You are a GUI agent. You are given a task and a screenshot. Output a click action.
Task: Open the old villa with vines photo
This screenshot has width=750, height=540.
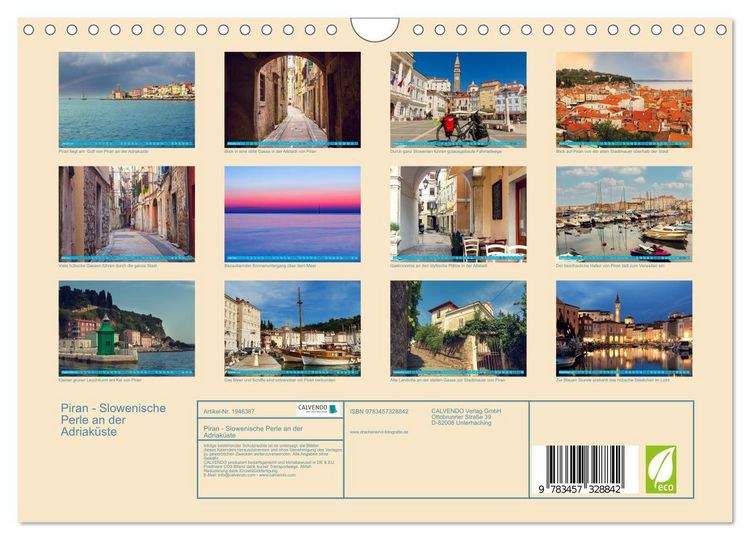tap(458, 328)
